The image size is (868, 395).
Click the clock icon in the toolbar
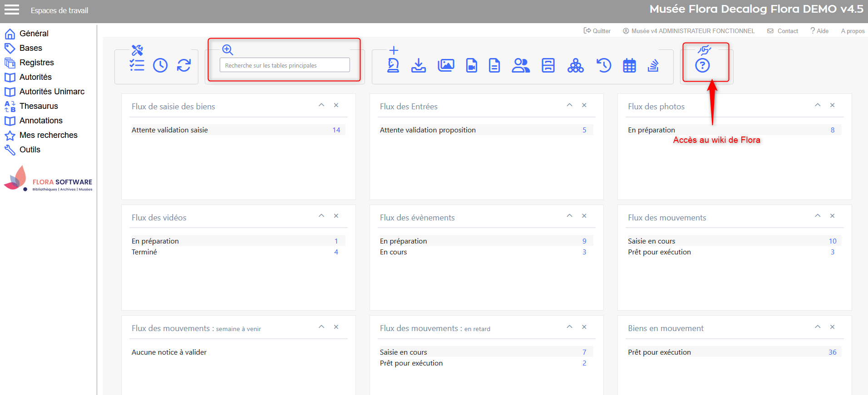click(x=160, y=65)
